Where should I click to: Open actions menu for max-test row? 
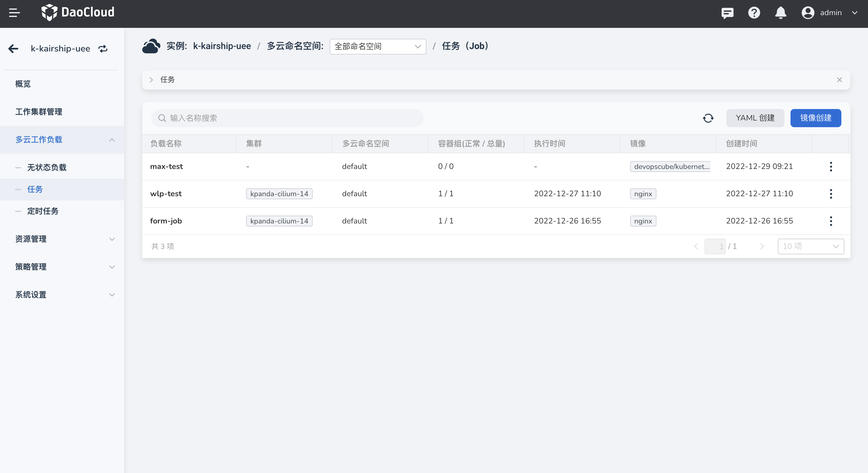(x=830, y=167)
